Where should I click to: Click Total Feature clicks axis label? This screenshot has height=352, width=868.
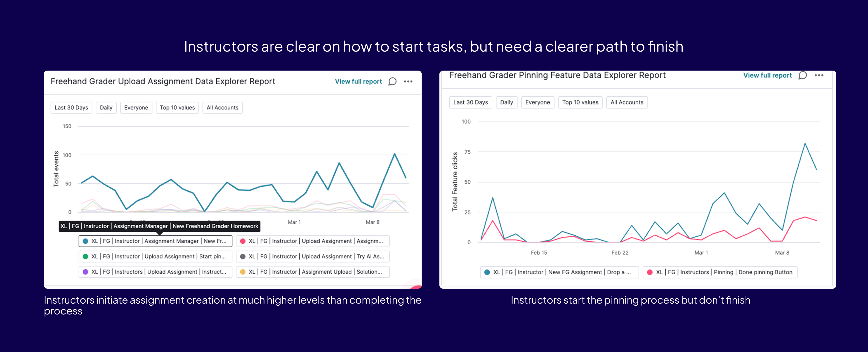click(455, 182)
